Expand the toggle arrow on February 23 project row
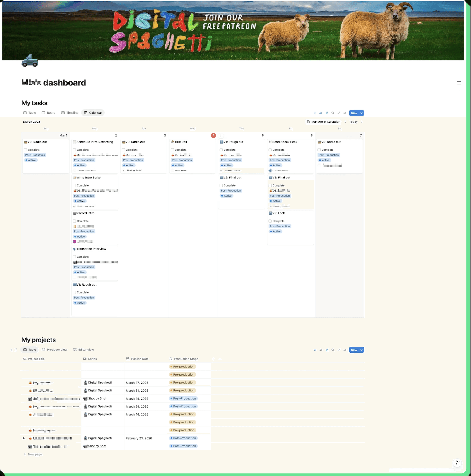Image resolution: width=471 pixels, height=476 pixels. click(24, 438)
